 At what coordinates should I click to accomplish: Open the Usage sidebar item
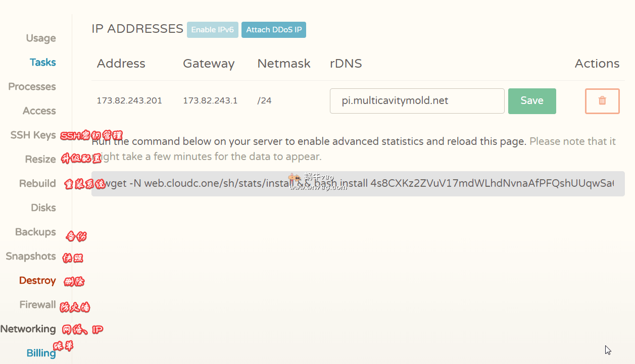coord(41,38)
